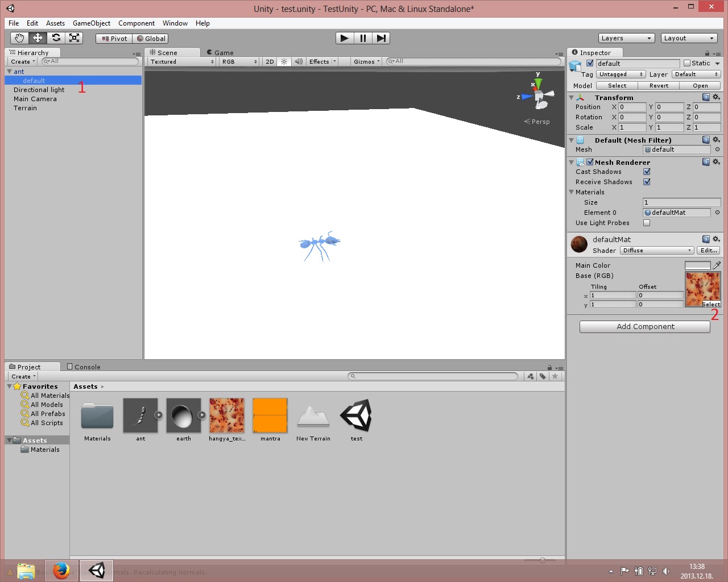The image size is (728, 582).
Task: Click the Step frame button
Action: 381,38
